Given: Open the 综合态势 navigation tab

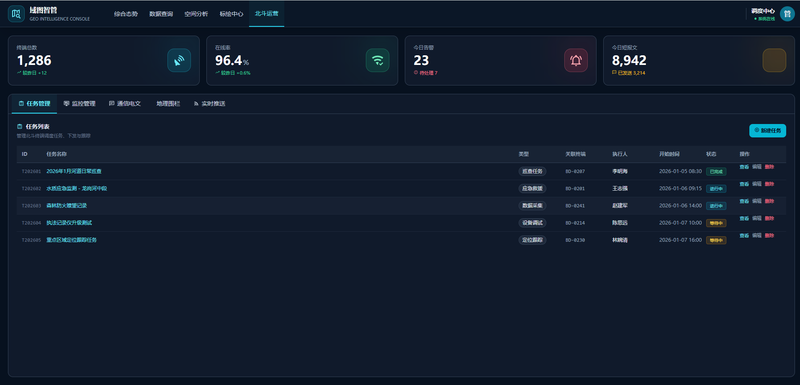Looking at the screenshot, I should [126, 14].
